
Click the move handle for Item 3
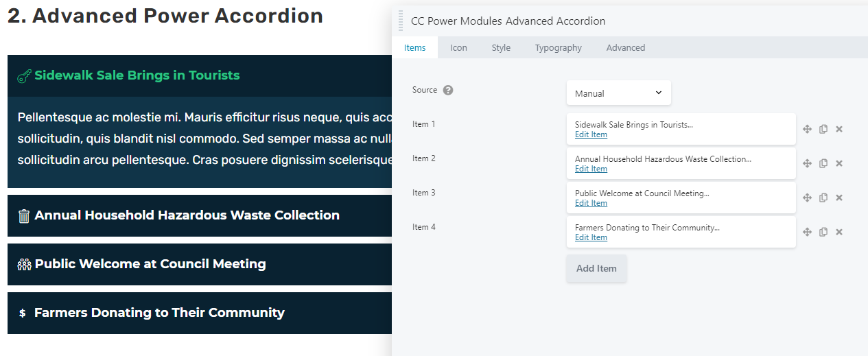[807, 198]
